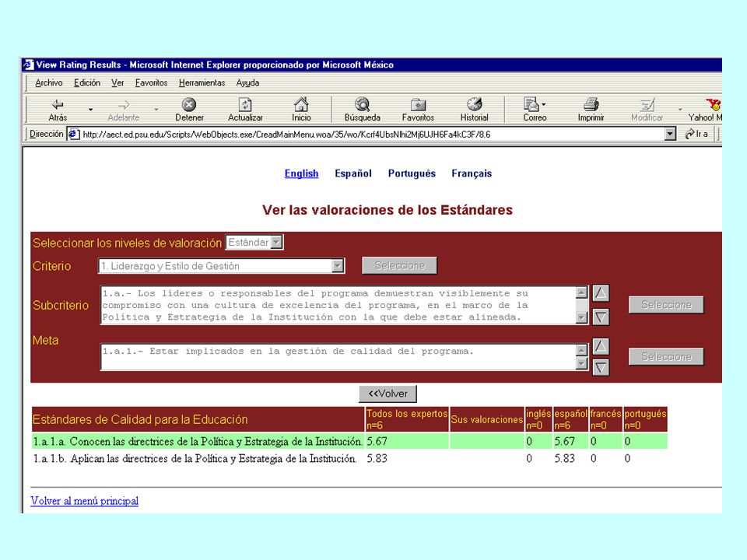This screenshot has width=747, height=560.
Task: Open the Correo dropdown arrow
Action: [x=544, y=104]
